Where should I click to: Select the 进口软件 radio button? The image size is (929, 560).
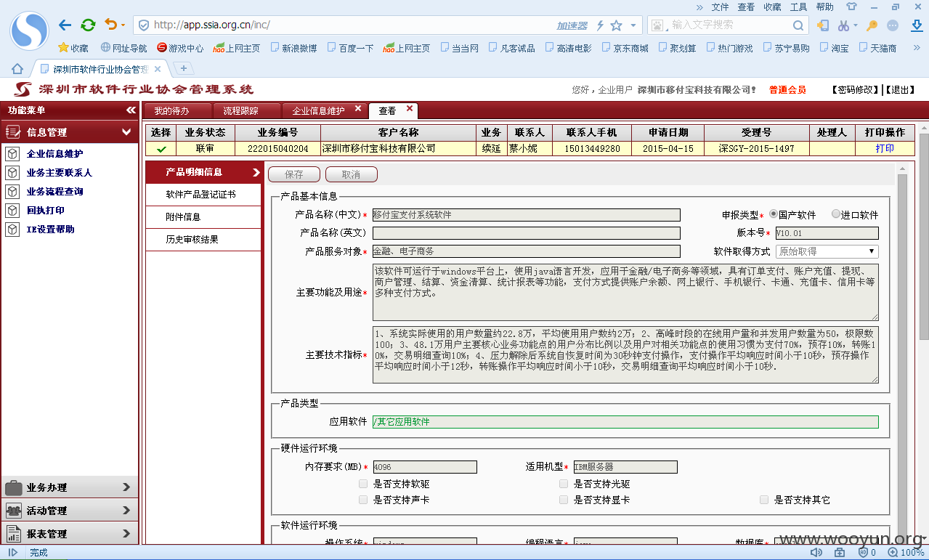point(835,214)
